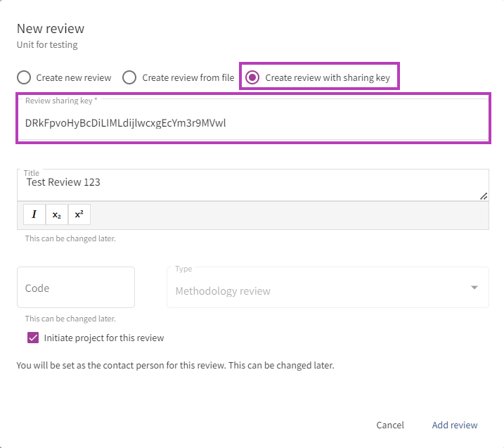Choose Create review with sharing key
Screen dimensions: 504x448
[x=252, y=77]
